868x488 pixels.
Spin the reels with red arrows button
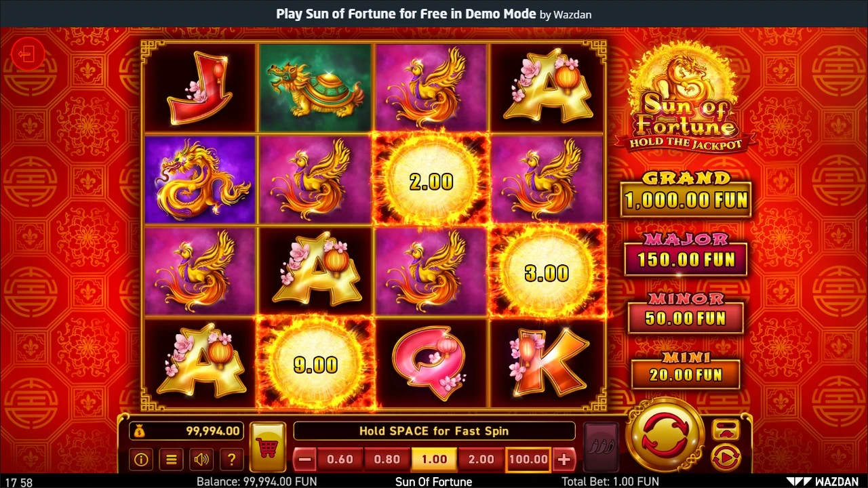(x=665, y=436)
